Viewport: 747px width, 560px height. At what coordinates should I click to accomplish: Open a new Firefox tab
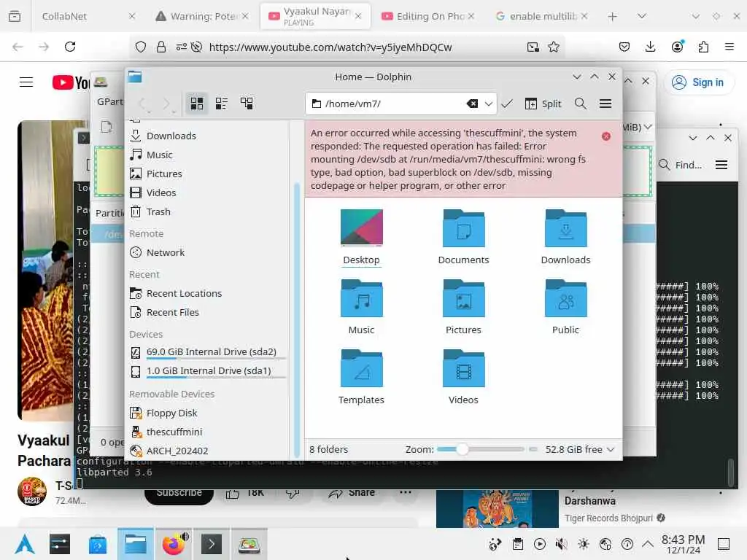(x=613, y=16)
